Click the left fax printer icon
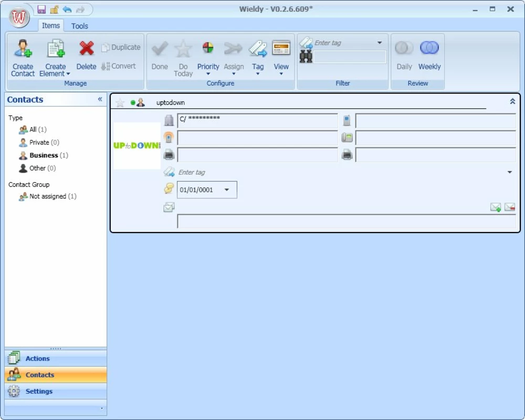 (169, 155)
